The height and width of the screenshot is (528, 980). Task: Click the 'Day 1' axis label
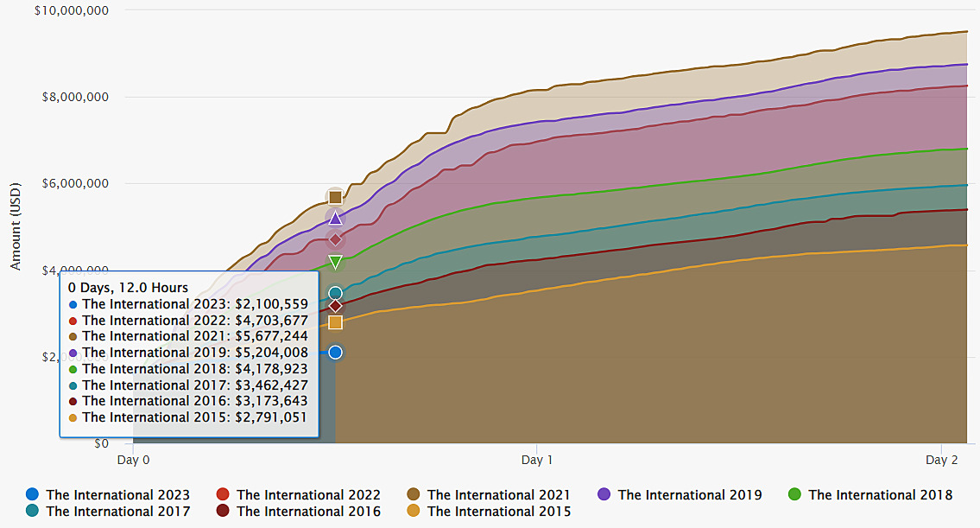pos(537,460)
